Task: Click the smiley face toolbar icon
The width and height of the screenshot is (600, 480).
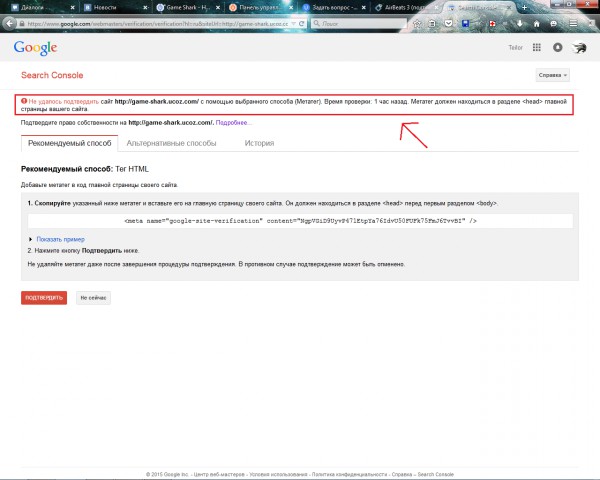Action: pyautogui.click(x=553, y=24)
